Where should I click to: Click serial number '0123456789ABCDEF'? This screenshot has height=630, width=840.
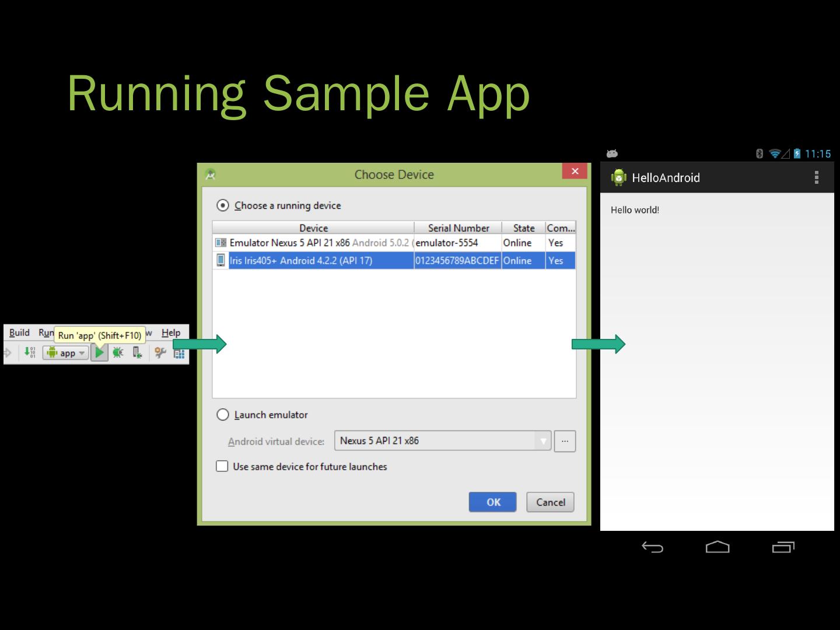tap(457, 260)
